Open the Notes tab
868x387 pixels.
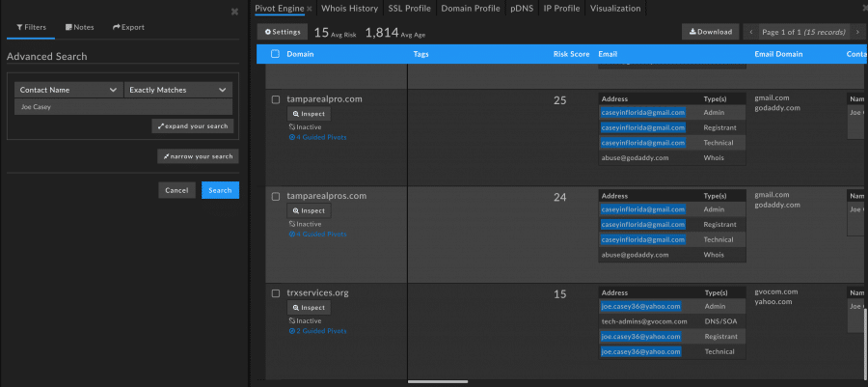[x=80, y=27]
